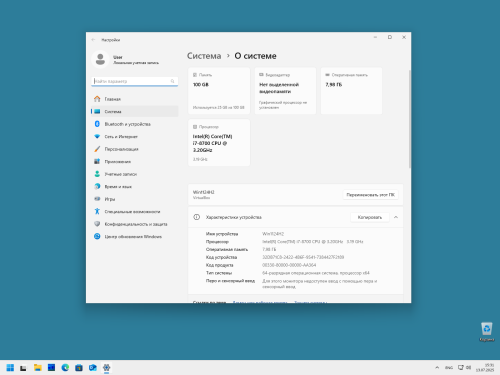Click the Тип системы value text
The width and height of the screenshot is (500, 375).
316,273
